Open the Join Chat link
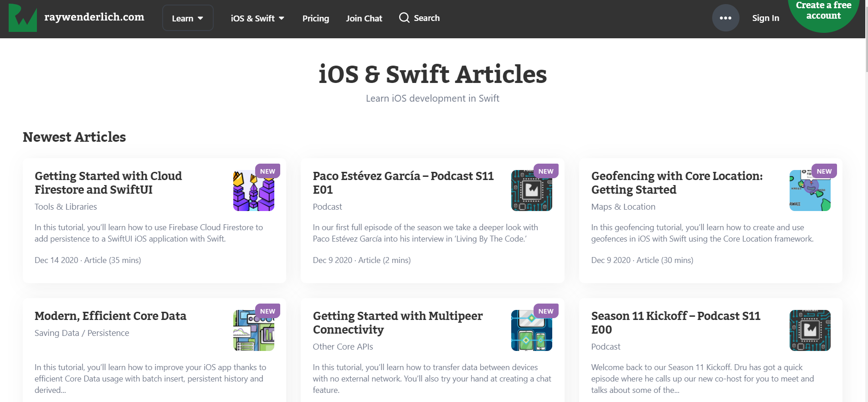 (x=364, y=18)
